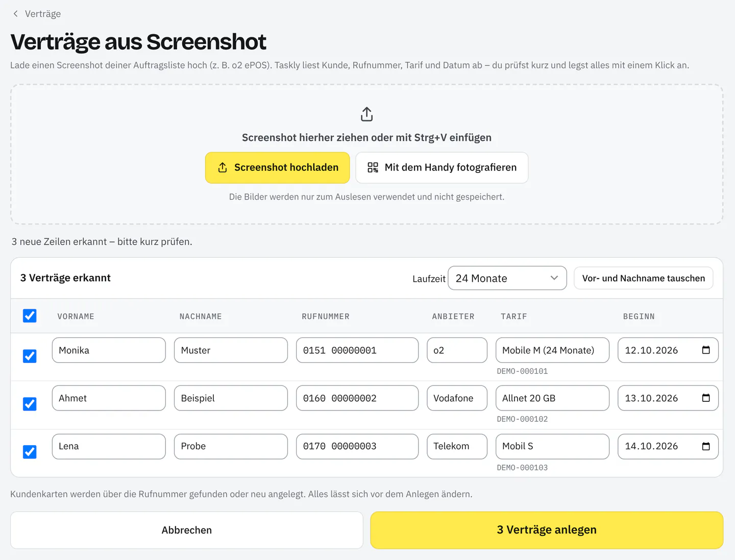Click the Beginn date field 12.10.2026
Image resolution: width=735 pixels, height=560 pixels.
[x=668, y=350]
